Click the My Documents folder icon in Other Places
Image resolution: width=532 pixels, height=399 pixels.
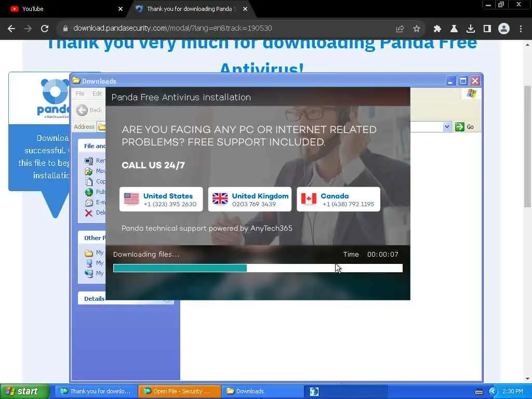89,253
